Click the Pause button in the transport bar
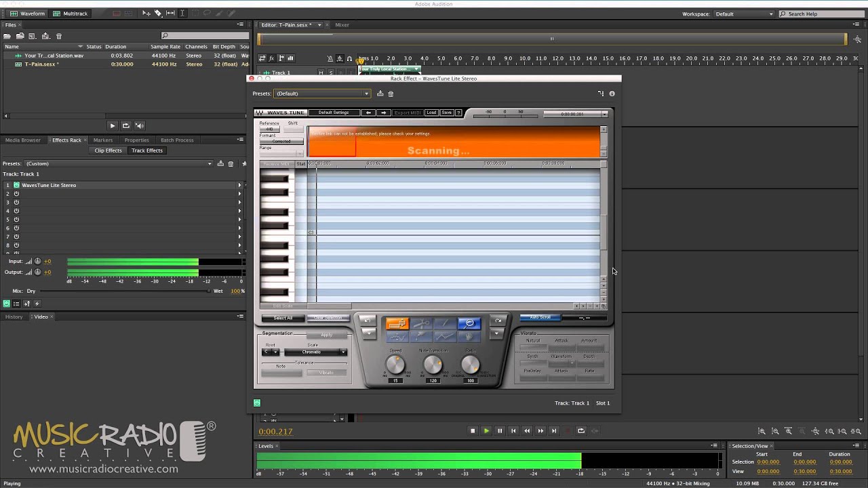The width and height of the screenshot is (868, 488). (500, 430)
